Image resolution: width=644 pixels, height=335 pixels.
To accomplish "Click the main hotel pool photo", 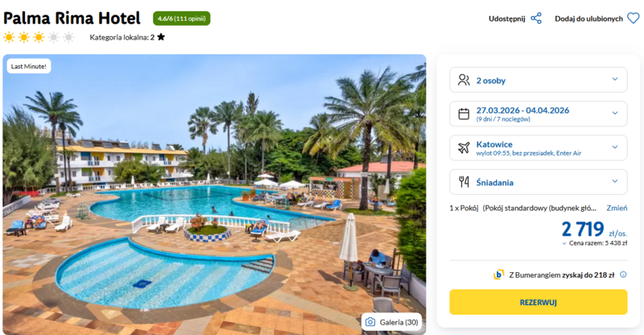I will [x=214, y=194].
